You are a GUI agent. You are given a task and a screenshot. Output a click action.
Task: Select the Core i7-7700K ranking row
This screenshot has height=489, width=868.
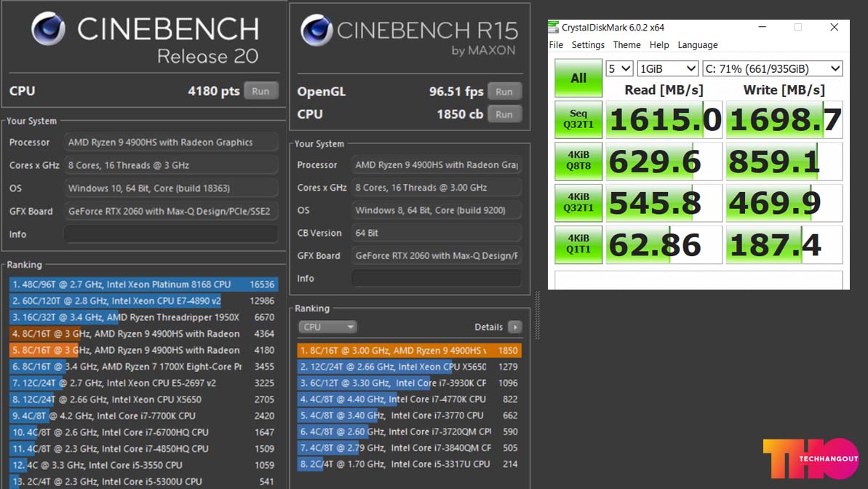point(143,416)
